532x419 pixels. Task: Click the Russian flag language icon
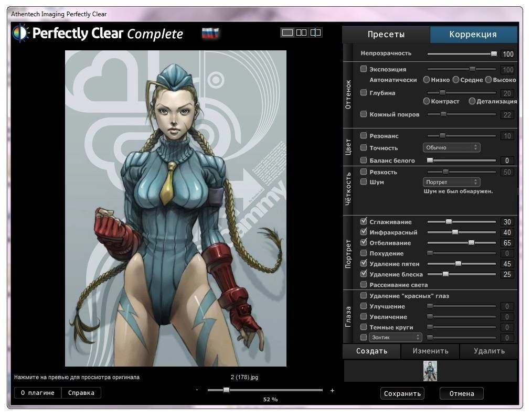coord(210,33)
